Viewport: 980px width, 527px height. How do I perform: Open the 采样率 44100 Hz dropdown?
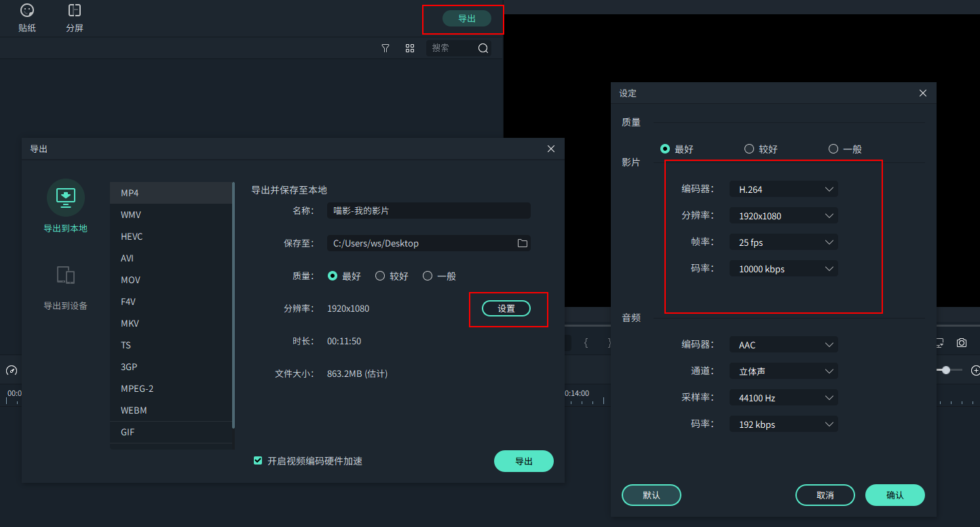(x=783, y=397)
